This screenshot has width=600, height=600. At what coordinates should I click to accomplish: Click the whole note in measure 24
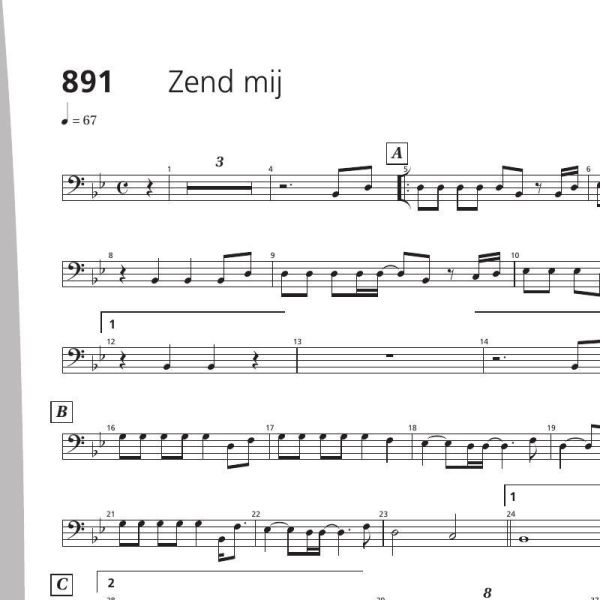(525, 540)
